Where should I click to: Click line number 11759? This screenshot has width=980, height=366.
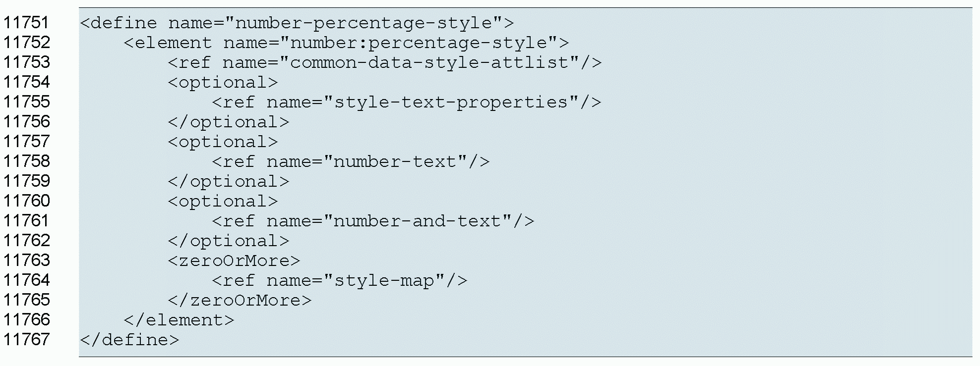point(27,181)
